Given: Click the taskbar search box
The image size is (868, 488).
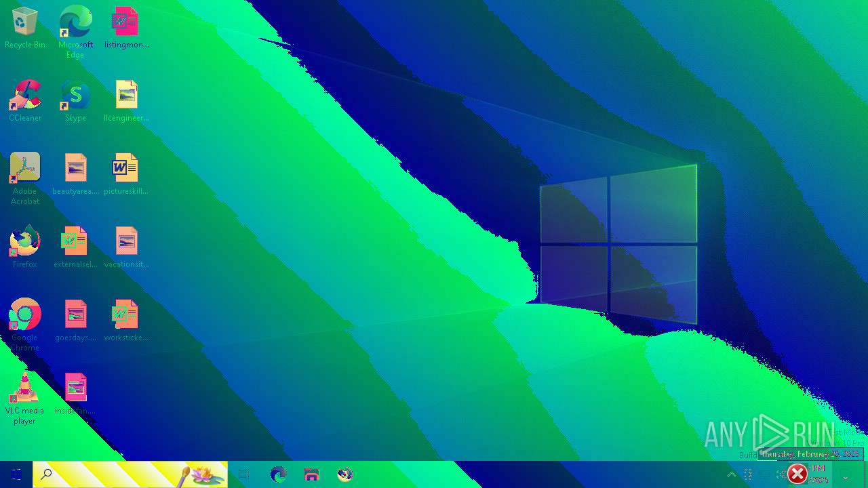Looking at the screenshot, I should point(130,474).
